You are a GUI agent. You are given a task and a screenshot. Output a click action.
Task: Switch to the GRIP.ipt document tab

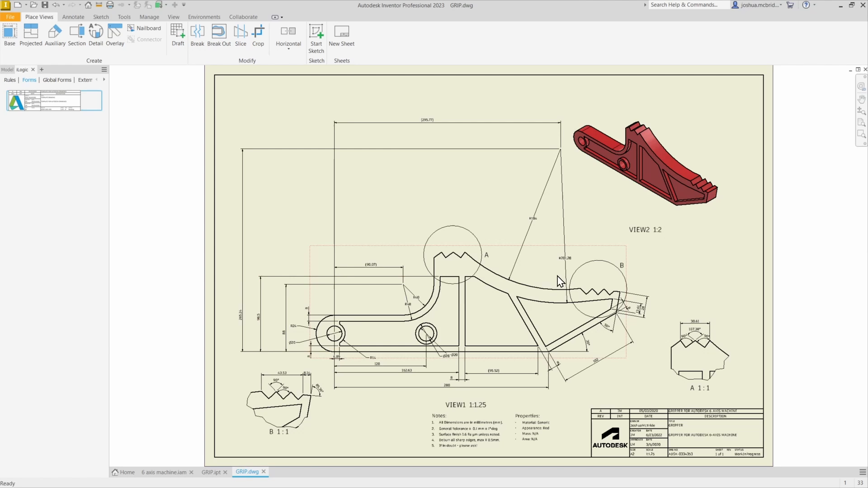tap(211, 472)
